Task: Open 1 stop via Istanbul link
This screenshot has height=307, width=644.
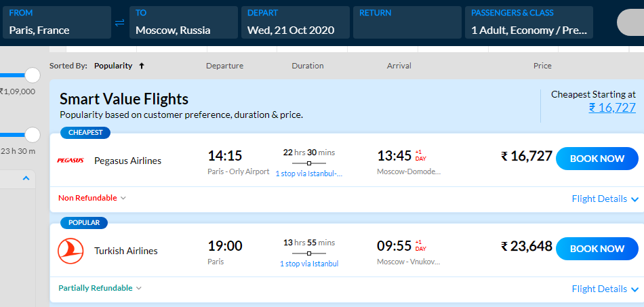Action: click(309, 264)
